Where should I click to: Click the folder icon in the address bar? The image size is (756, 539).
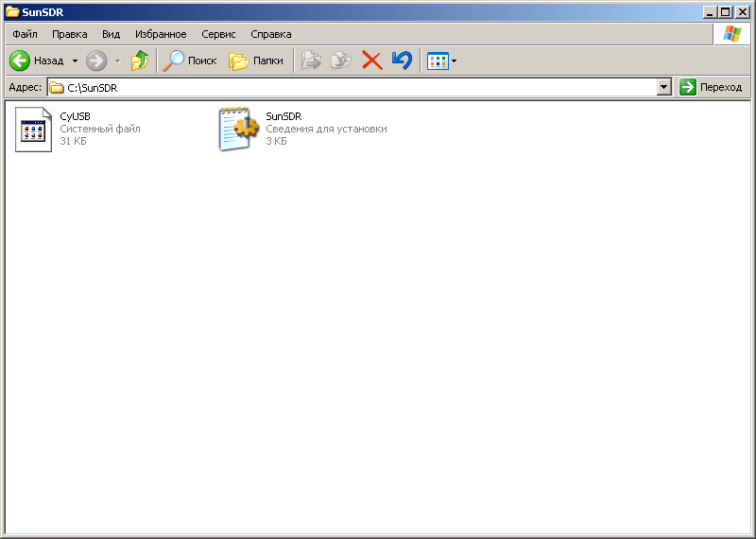tap(57, 87)
